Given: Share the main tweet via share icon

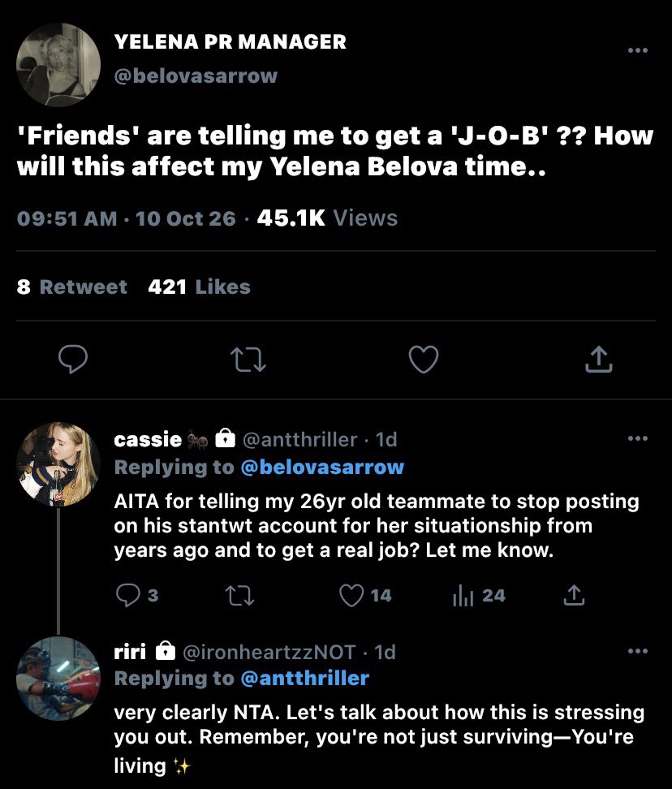Looking at the screenshot, I should coord(599,359).
